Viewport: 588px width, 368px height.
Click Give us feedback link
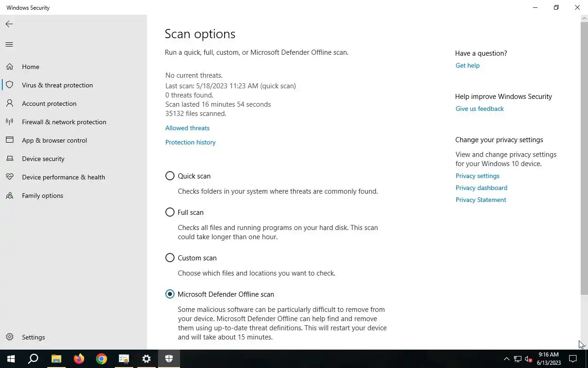tap(479, 109)
